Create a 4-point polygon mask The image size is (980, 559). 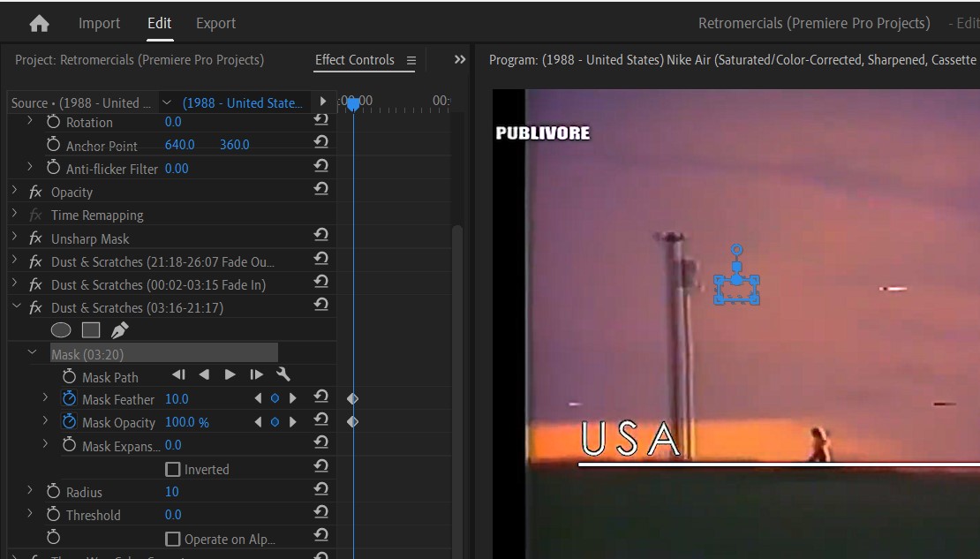(x=91, y=330)
